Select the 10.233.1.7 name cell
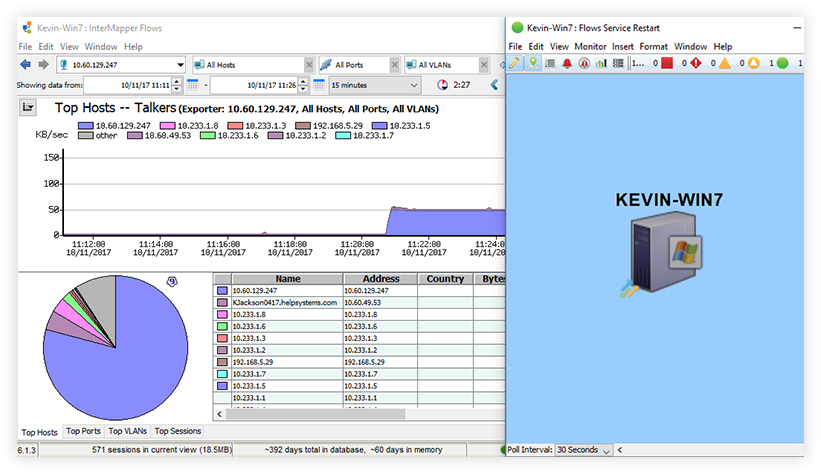The width and height of the screenshot is (821, 475). click(x=287, y=374)
